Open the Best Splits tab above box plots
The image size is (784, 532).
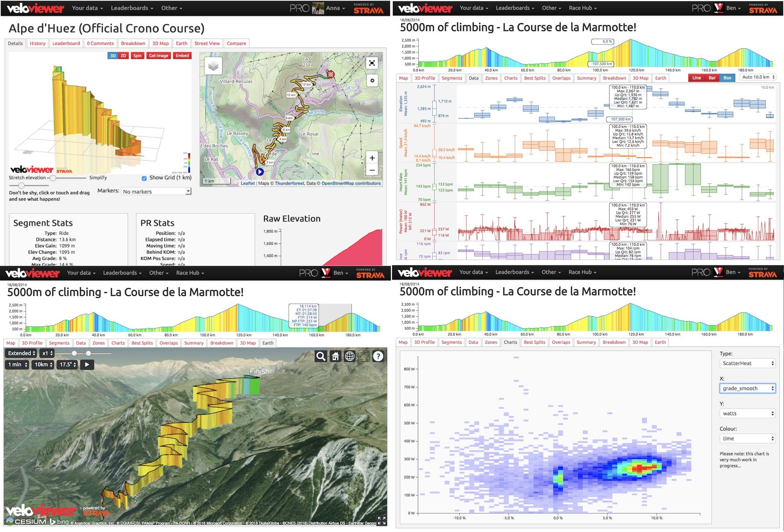[535, 78]
